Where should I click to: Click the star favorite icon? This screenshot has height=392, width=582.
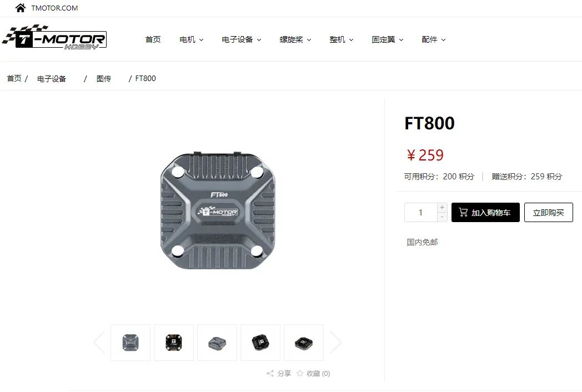click(x=300, y=373)
